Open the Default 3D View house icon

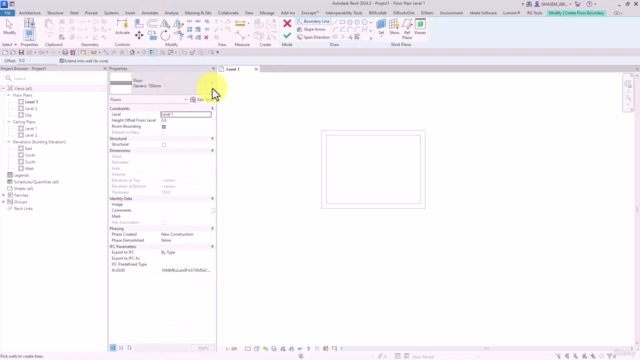click(x=132, y=53)
